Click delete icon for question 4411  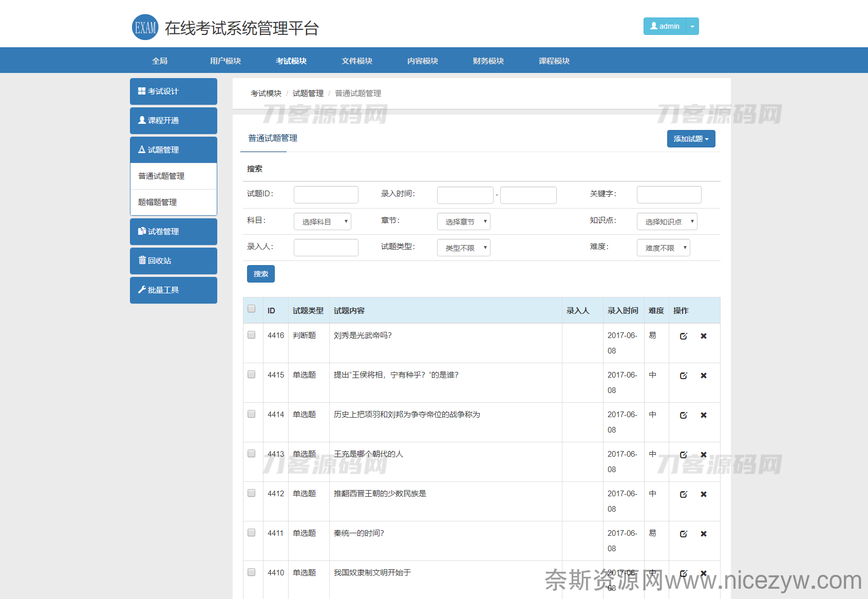pos(704,534)
